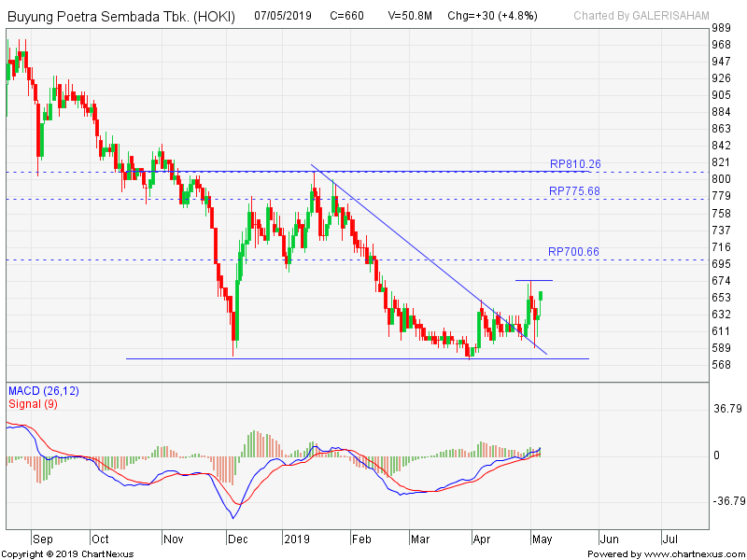Viewport: 747px width, 560px height.
Task: Click the Signal (9) indicator label
Action: pyautogui.click(x=33, y=404)
